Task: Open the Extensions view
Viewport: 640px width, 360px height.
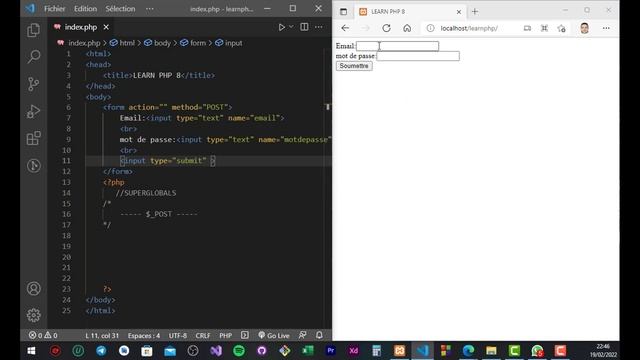Action: click(33, 138)
